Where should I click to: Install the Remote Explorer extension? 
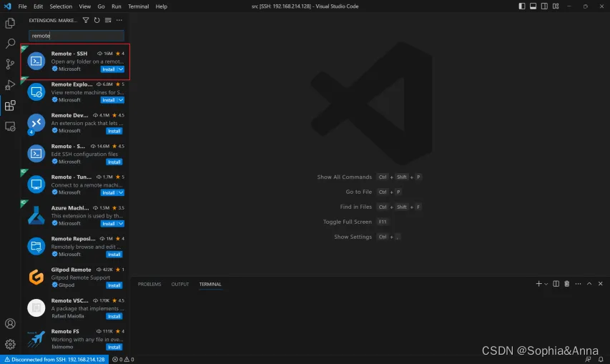click(x=109, y=100)
